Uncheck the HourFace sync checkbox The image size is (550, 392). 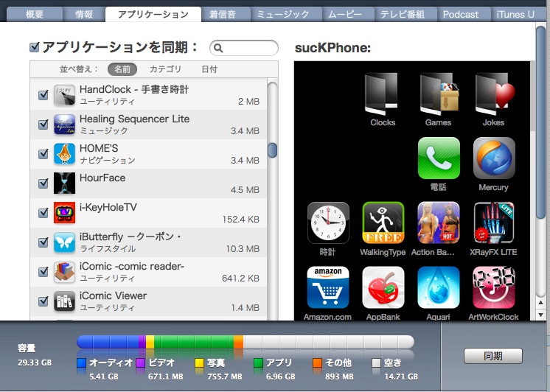click(43, 183)
